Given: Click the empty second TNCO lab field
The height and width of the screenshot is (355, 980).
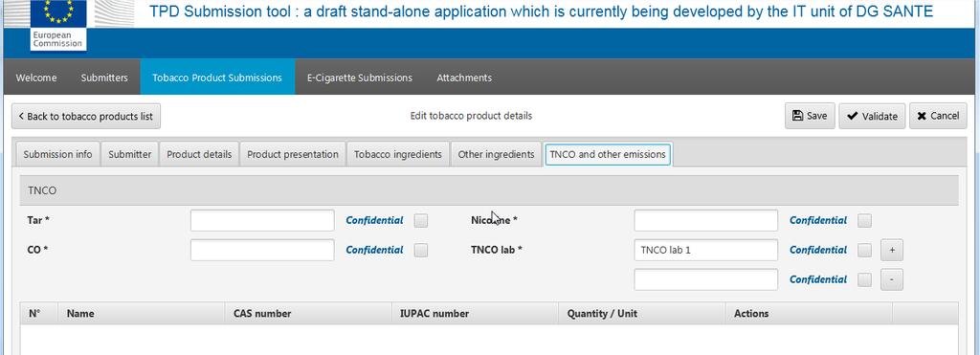Looking at the screenshot, I should [705, 280].
